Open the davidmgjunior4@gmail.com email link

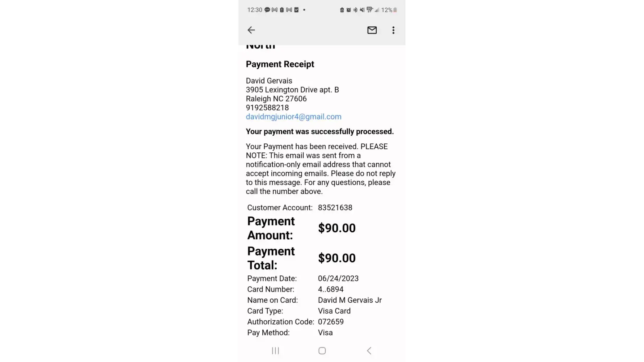coord(293,117)
